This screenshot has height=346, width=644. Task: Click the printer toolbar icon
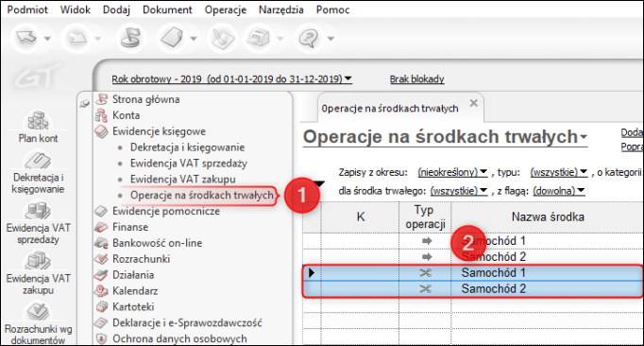[259, 38]
